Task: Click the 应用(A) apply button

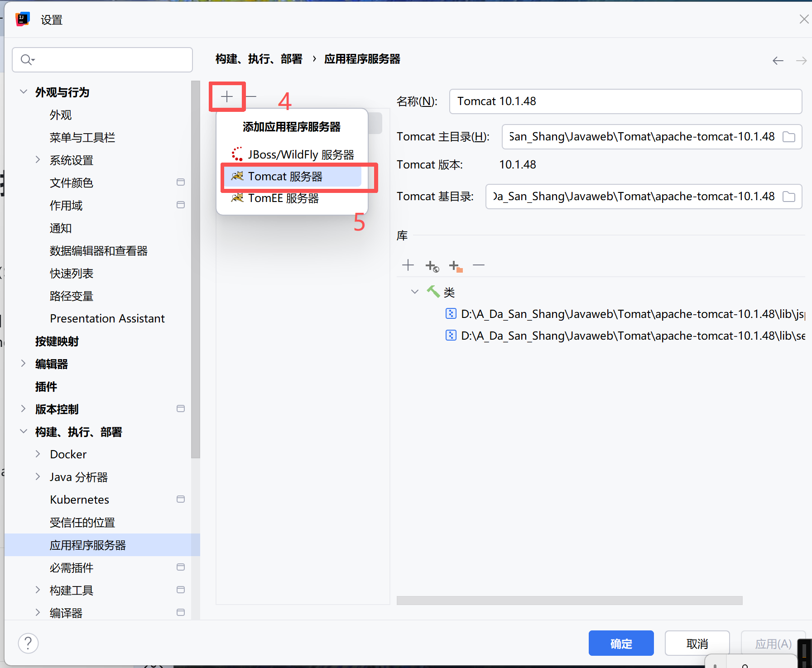Action: (773, 644)
